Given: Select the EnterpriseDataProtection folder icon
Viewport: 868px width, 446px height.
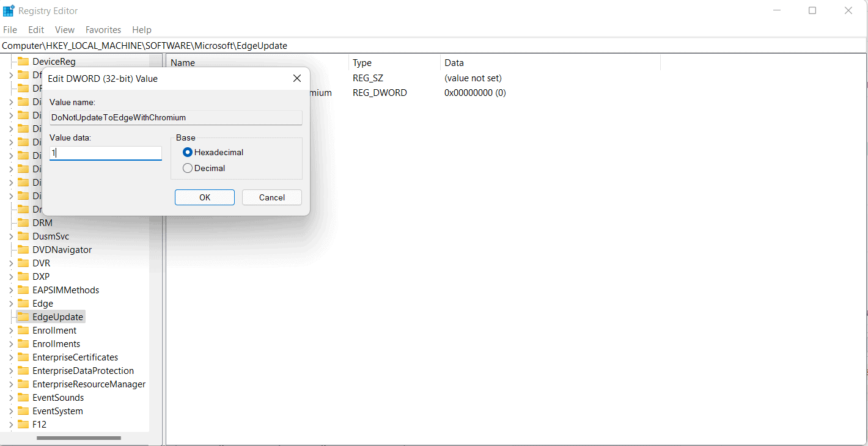Looking at the screenshot, I should coord(23,370).
